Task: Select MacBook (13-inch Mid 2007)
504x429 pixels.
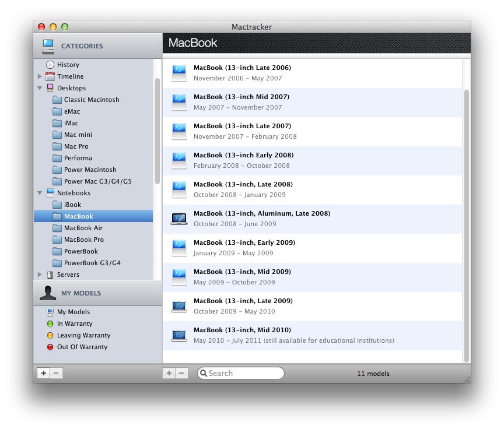Action: (x=313, y=103)
